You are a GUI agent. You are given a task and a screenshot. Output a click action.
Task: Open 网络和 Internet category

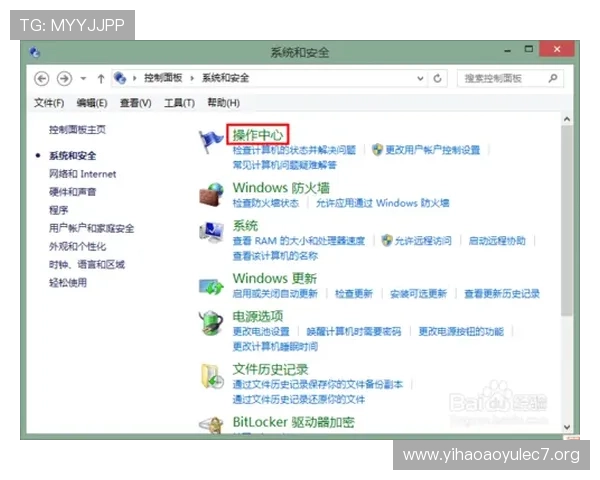coord(83,174)
